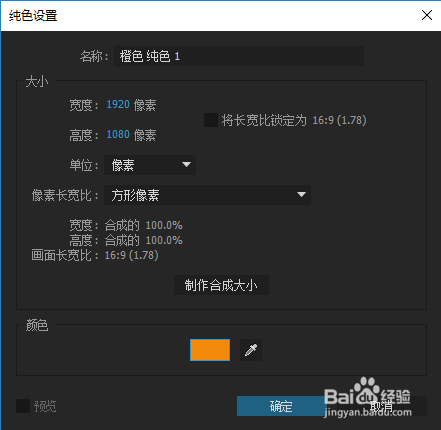
Task: Open the 单位 units dropdown
Action: click(150, 165)
